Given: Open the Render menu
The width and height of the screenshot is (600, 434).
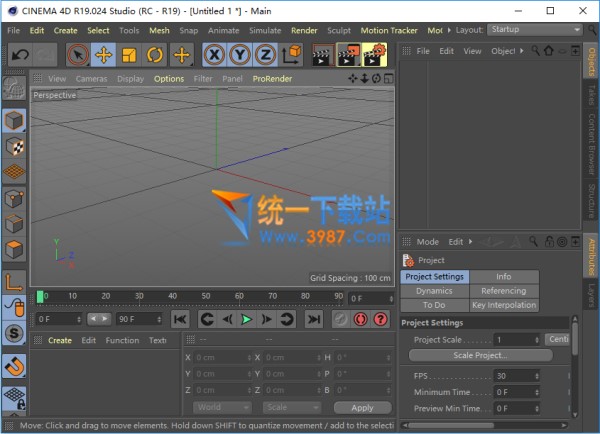Looking at the screenshot, I should click(x=304, y=30).
